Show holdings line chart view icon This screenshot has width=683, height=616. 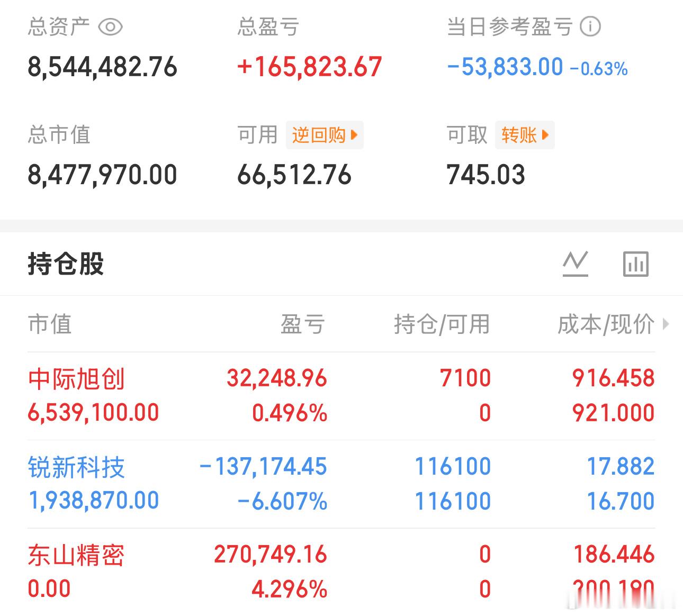click(x=576, y=264)
